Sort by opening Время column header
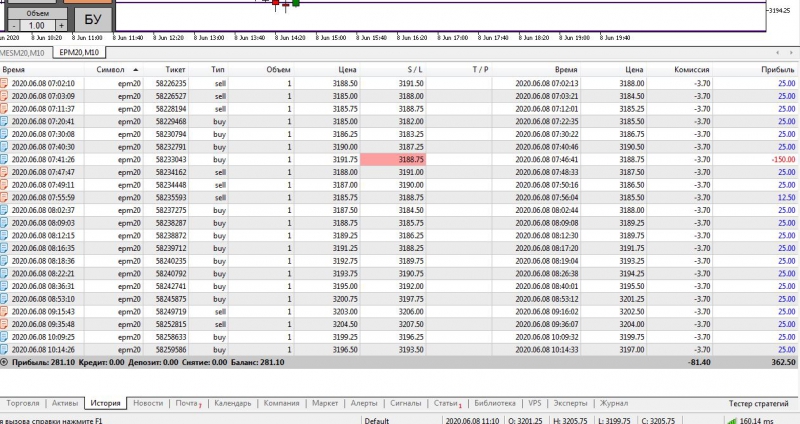This screenshot has width=800, height=424. [14, 69]
